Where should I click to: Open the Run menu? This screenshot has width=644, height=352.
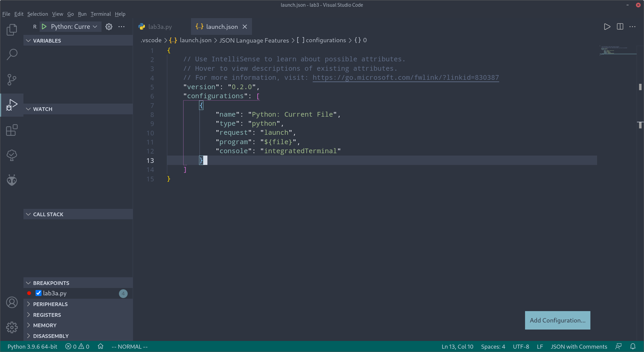coord(82,14)
